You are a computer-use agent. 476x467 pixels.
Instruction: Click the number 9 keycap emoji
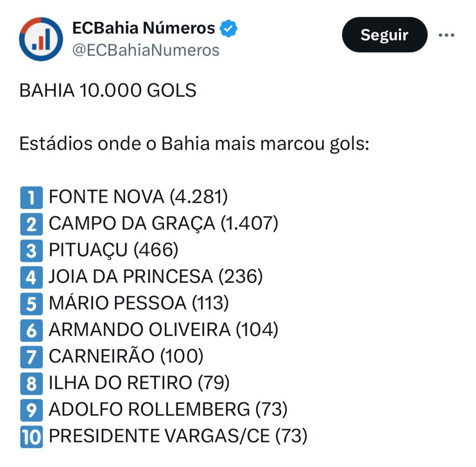[x=32, y=410]
